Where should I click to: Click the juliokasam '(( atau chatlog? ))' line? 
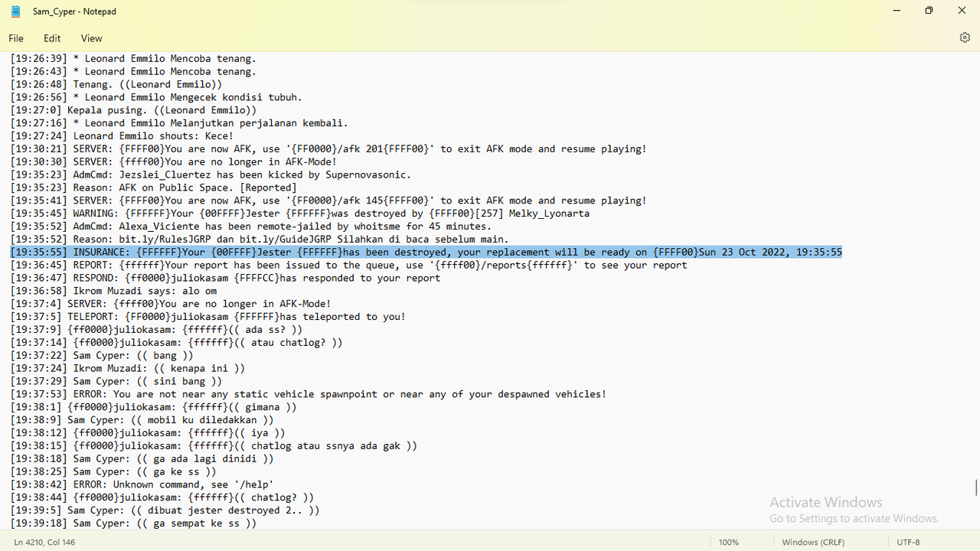(x=177, y=343)
